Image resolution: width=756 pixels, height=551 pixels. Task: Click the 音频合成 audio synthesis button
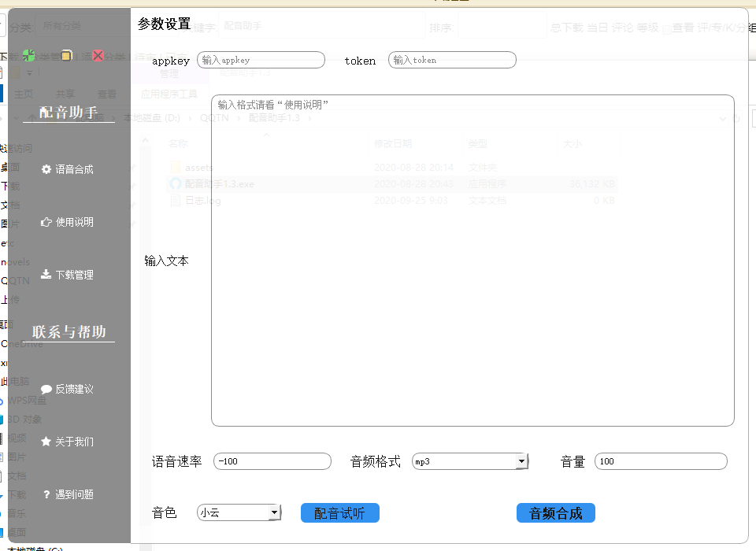554,512
